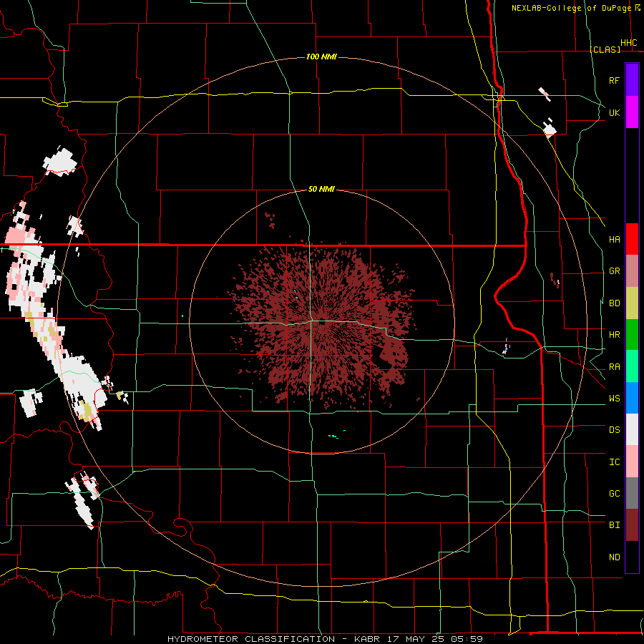Click the NEXLAB-College of DuPage text
Image resolution: width=644 pixels, height=644 pixels.
tap(571, 8)
